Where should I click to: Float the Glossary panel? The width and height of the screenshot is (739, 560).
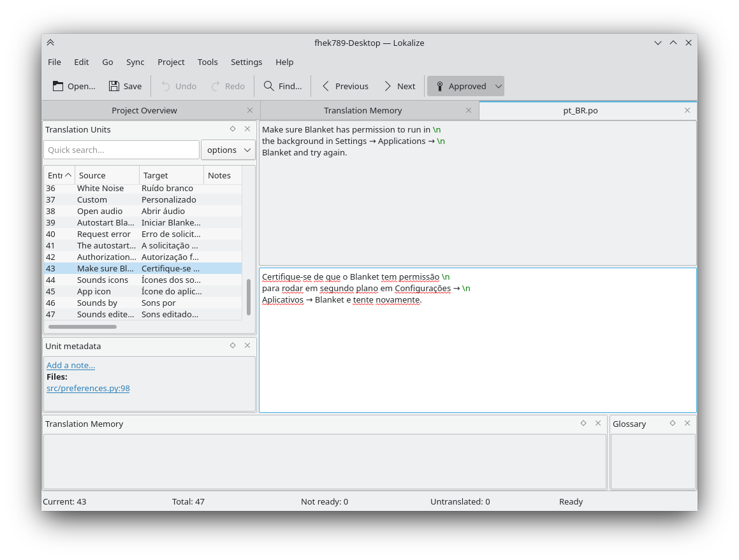coord(672,423)
